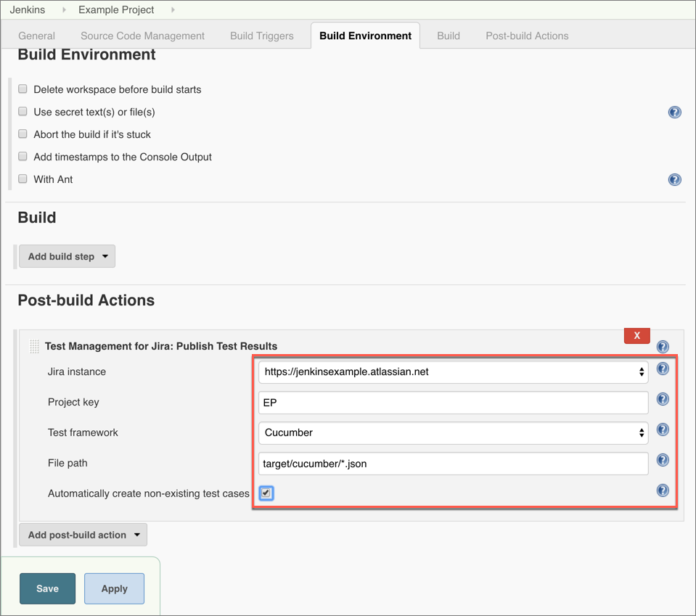Viewport: 696px width, 616px height.
Task: Open help for Publish Test Results section
Action: tap(663, 347)
